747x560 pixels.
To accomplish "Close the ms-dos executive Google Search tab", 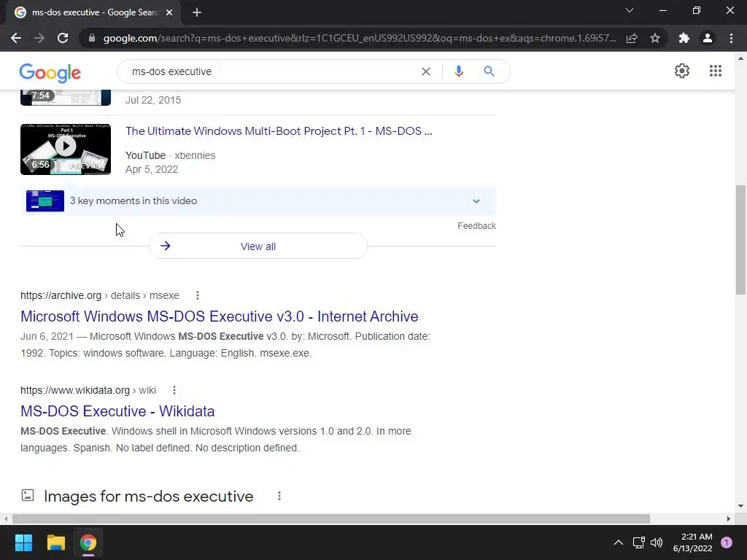I will (169, 12).
